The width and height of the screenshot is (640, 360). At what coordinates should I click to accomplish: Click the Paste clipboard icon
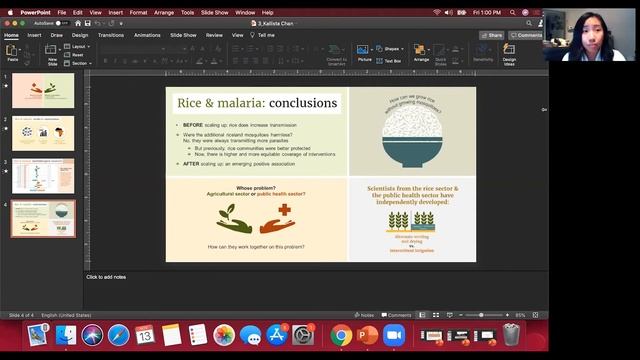pyautogui.click(x=12, y=51)
